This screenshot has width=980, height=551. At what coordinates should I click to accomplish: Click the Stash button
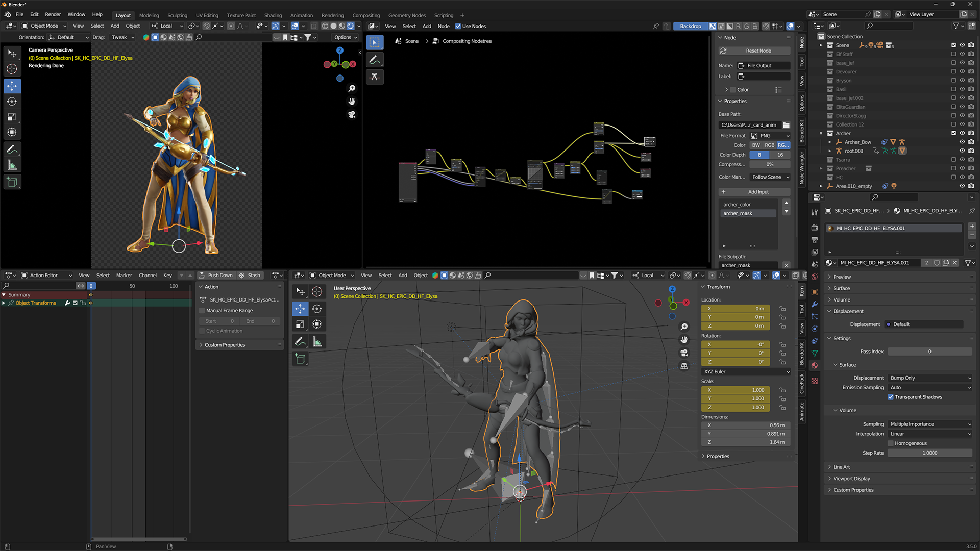[250, 275]
